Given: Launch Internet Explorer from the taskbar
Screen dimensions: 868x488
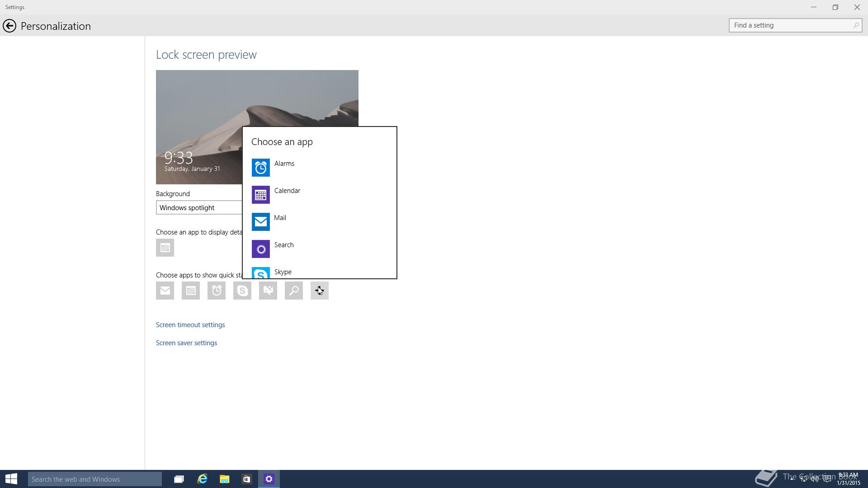Looking at the screenshot, I should click(x=202, y=479).
